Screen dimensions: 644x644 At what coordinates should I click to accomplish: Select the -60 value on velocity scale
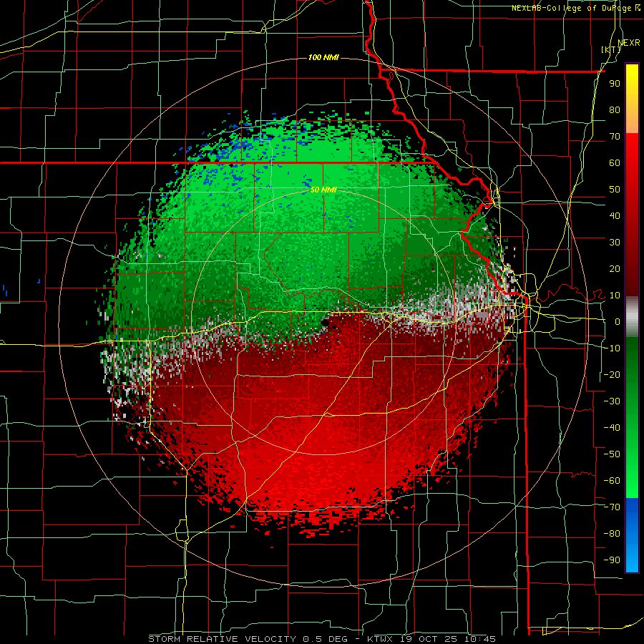pyautogui.click(x=612, y=481)
